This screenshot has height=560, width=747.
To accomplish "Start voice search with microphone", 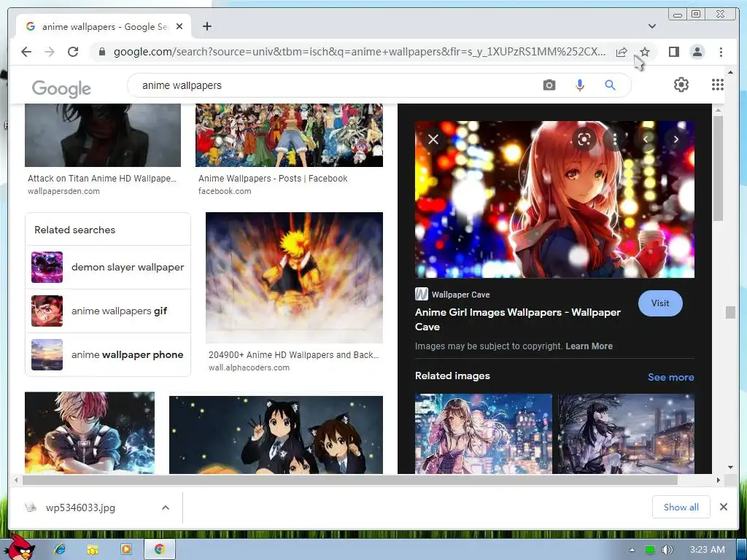I will tap(579, 85).
